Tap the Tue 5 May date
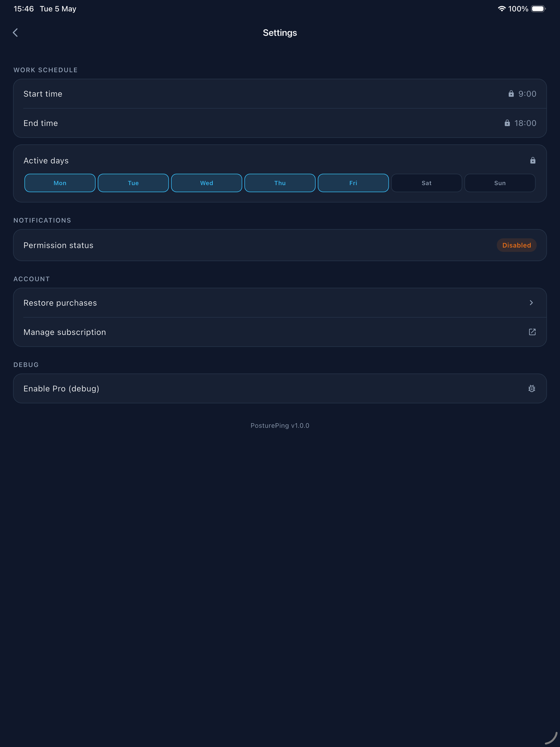Image resolution: width=560 pixels, height=747 pixels. point(58,9)
